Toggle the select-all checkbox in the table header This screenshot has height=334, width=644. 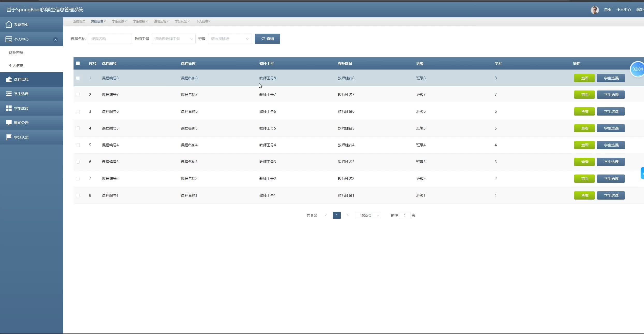point(78,63)
